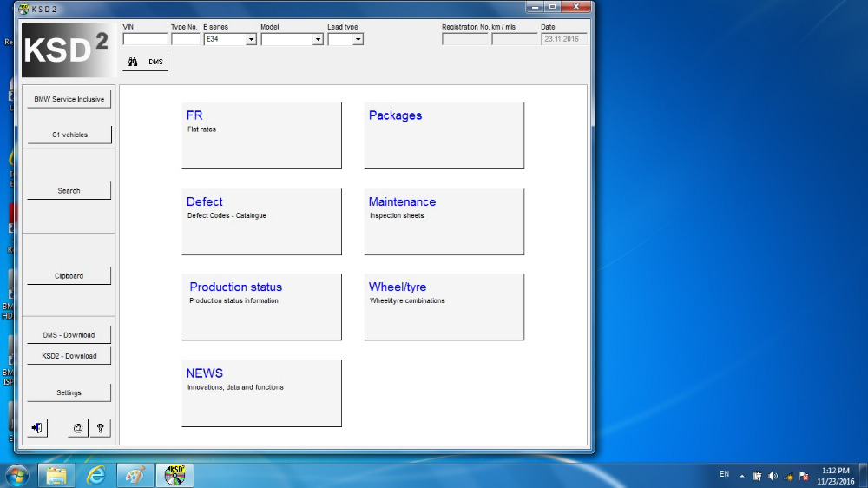This screenshot has width=868, height=488.
Task: Click into the VIN input field
Action: coord(145,39)
